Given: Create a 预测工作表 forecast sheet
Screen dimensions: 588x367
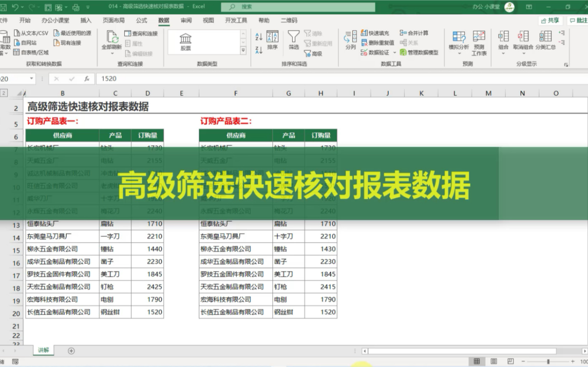Looking at the screenshot, I should pyautogui.click(x=479, y=43).
